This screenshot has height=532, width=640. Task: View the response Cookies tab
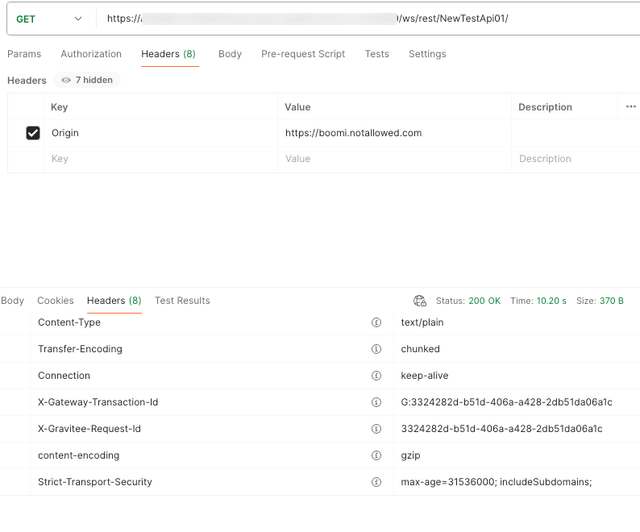coord(56,300)
